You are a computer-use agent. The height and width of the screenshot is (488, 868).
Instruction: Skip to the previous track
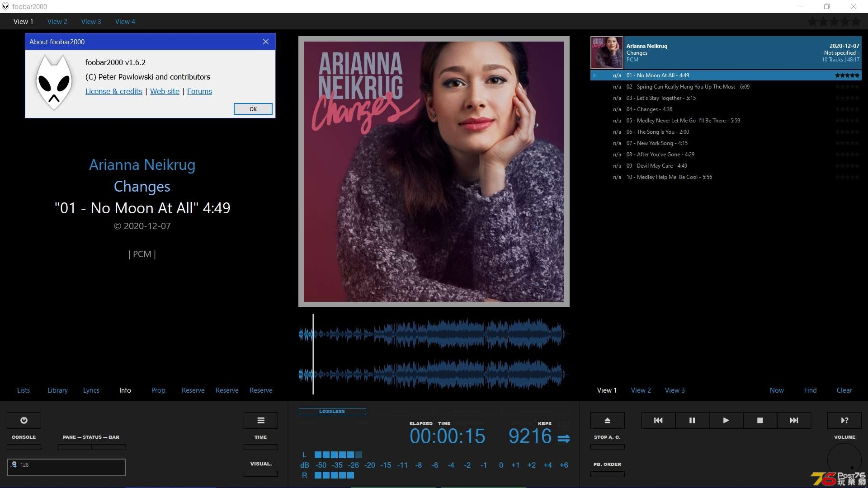pos(658,420)
